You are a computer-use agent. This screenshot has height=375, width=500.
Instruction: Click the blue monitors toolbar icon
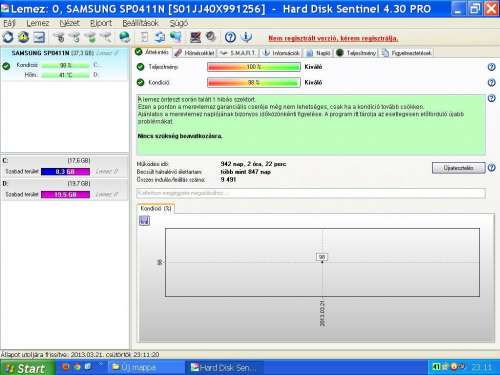pos(176,37)
